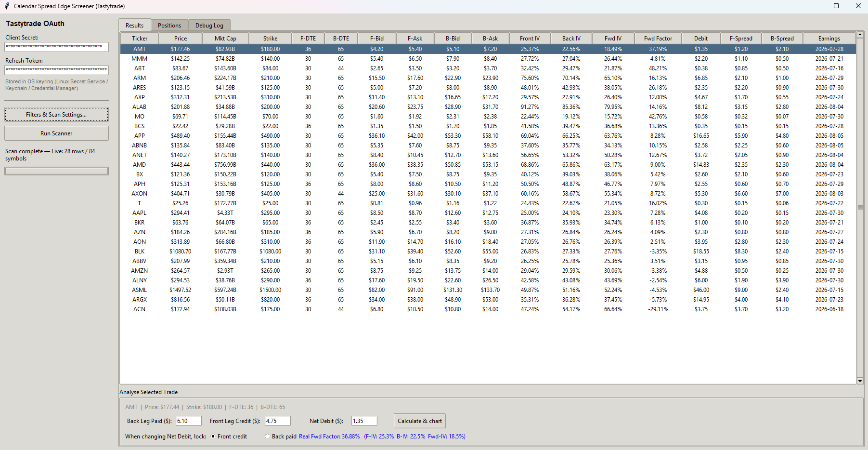This screenshot has height=450, width=868.
Task: Sort by B-Bid column header
Action: coord(453,39)
